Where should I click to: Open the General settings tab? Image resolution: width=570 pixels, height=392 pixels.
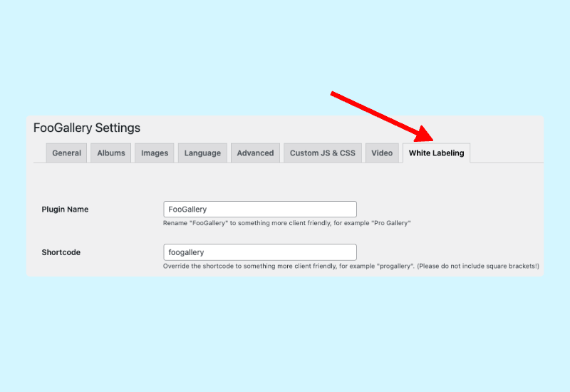66,153
